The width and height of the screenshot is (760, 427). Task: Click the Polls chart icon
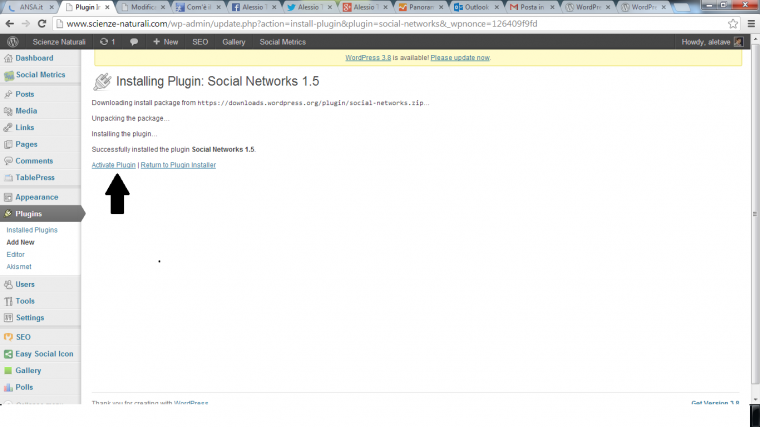click(8, 387)
